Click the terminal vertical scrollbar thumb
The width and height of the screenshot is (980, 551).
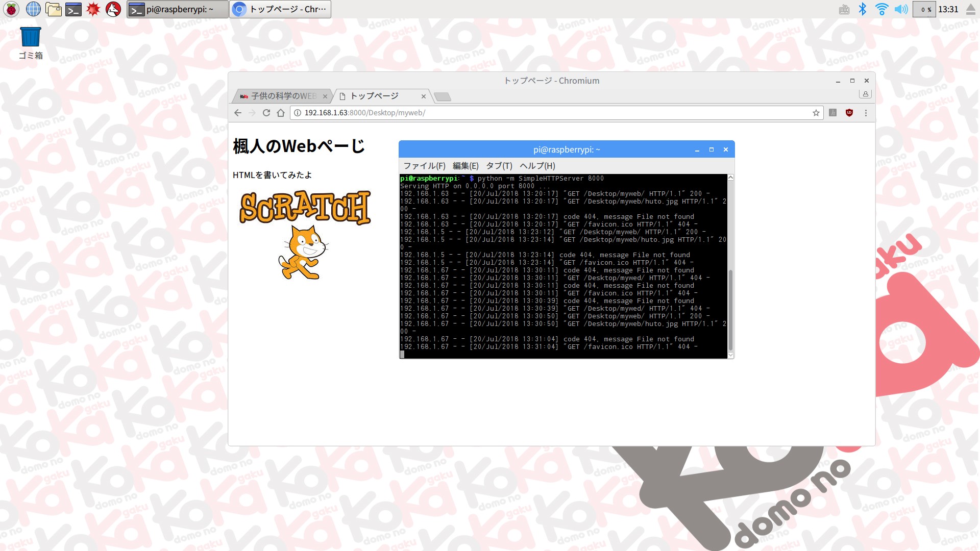click(730, 310)
